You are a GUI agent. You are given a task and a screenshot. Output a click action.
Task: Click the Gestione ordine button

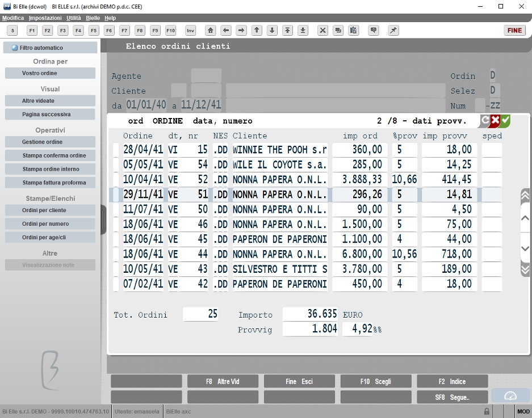point(50,142)
